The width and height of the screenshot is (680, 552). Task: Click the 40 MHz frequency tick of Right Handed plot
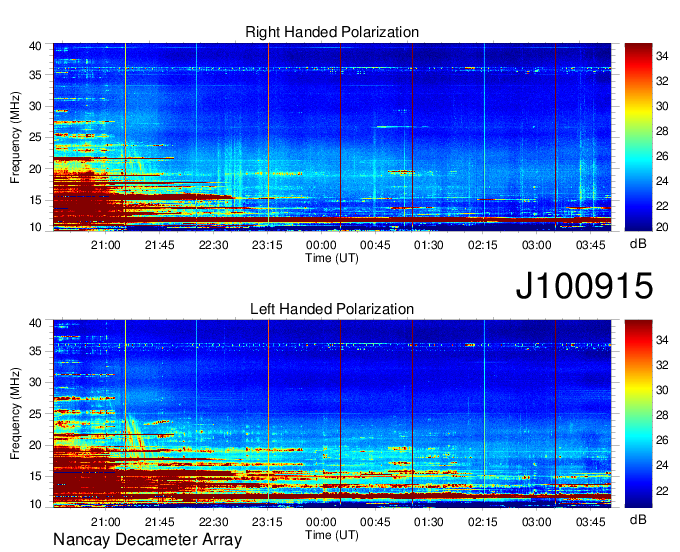(x=36, y=46)
